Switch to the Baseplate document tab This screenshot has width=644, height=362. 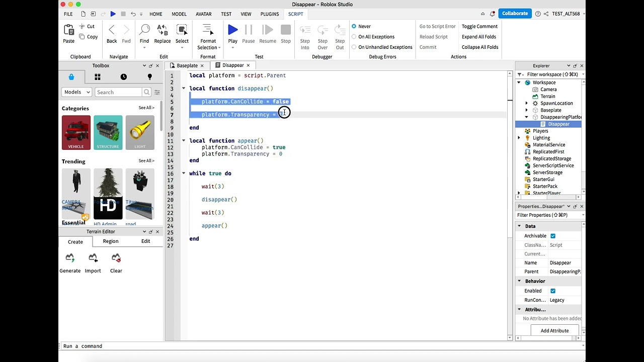pos(187,65)
